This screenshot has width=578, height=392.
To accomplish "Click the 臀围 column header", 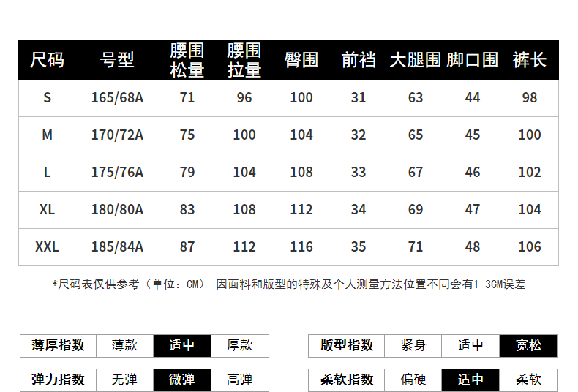I will (x=301, y=60).
